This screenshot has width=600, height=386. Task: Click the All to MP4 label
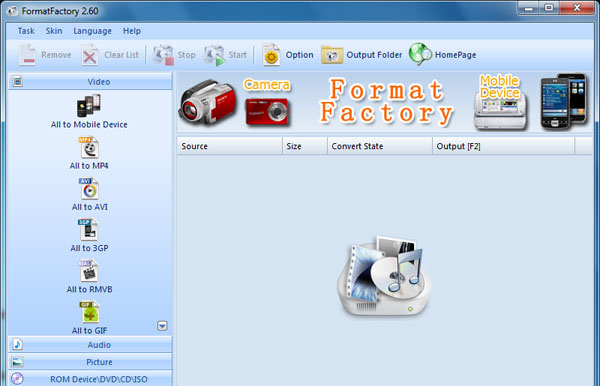click(x=89, y=166)
